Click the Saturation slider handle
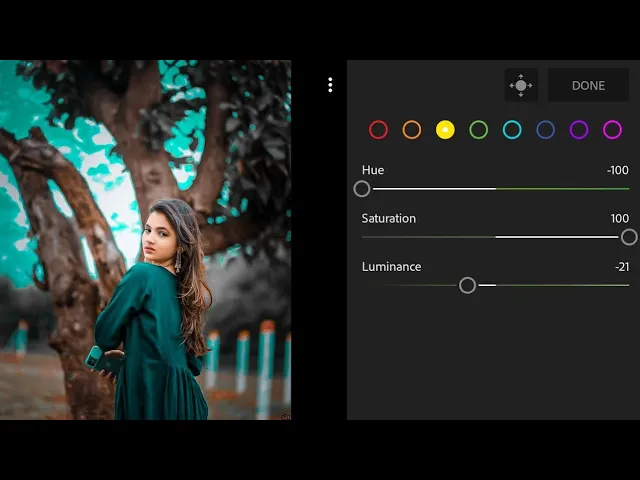This screenshot has width=640, height=480. pos(629,237)
